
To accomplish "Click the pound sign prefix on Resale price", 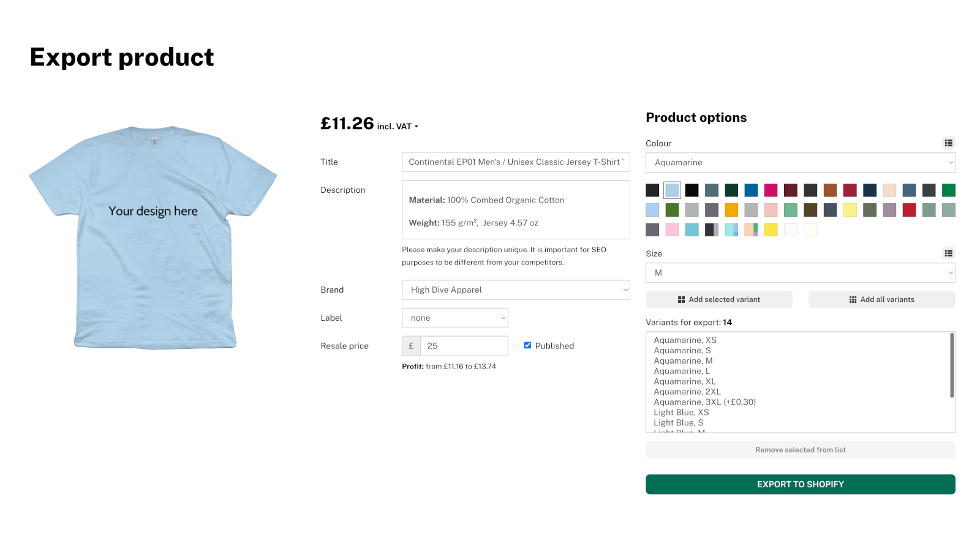I will 410,345.
